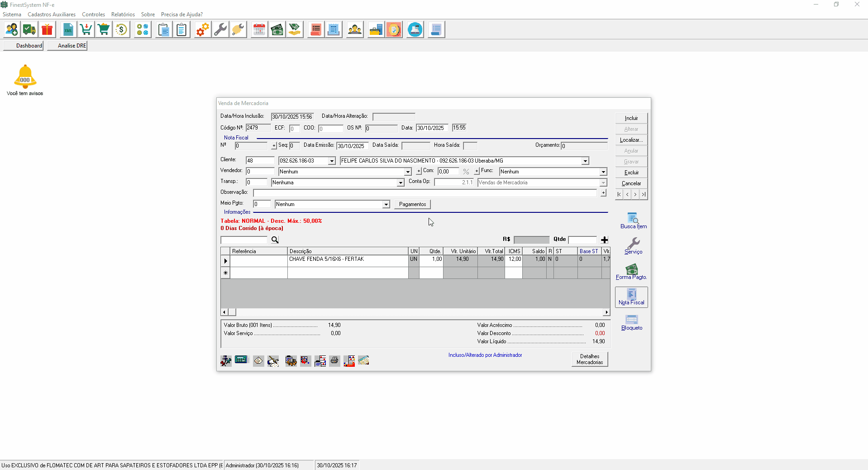Click the wrench tool toolbar icon
868x470 pixels.
pos(220,30)
